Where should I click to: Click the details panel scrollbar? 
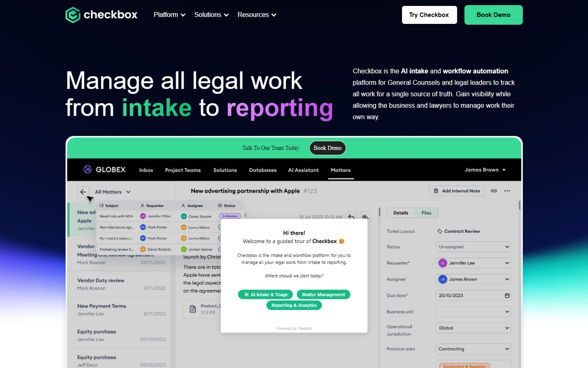coord(519,205)
